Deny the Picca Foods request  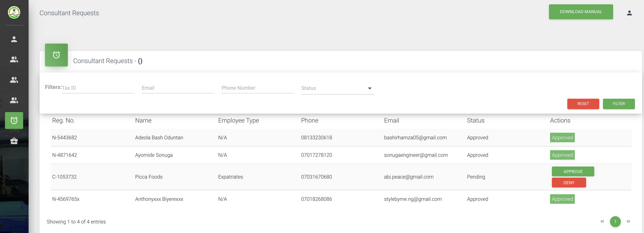click(569, 183)
